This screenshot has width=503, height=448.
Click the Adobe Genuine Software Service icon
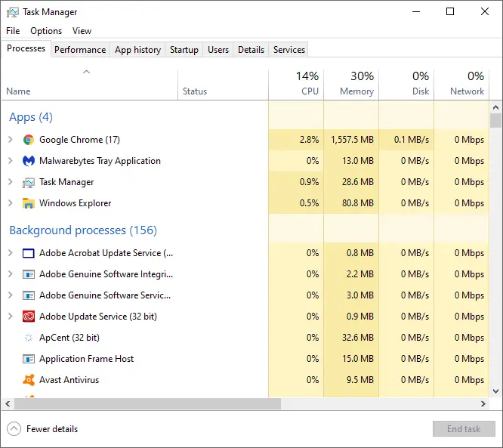tap(29, 295)
